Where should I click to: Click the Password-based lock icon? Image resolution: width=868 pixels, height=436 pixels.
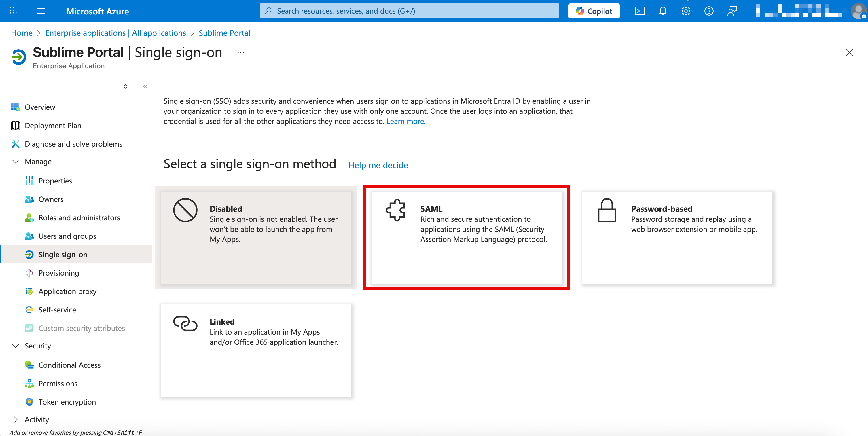(x=607, y=210)
